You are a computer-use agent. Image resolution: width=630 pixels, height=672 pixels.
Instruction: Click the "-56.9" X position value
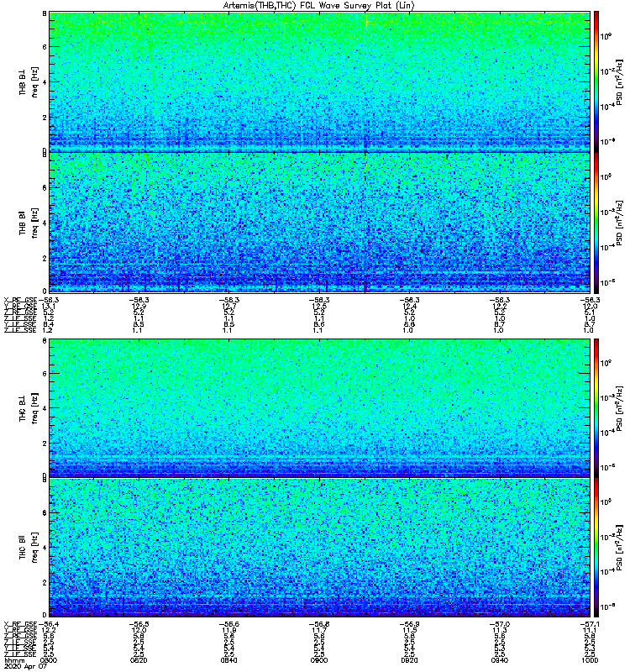(x=409, y=624)
